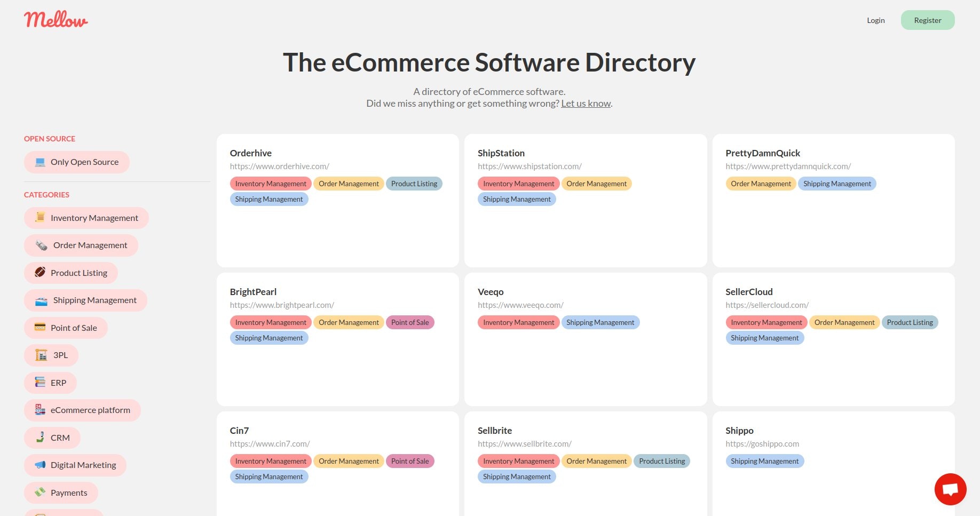
Task: Filter by Shipping Management category
Action: click(86, 300)
